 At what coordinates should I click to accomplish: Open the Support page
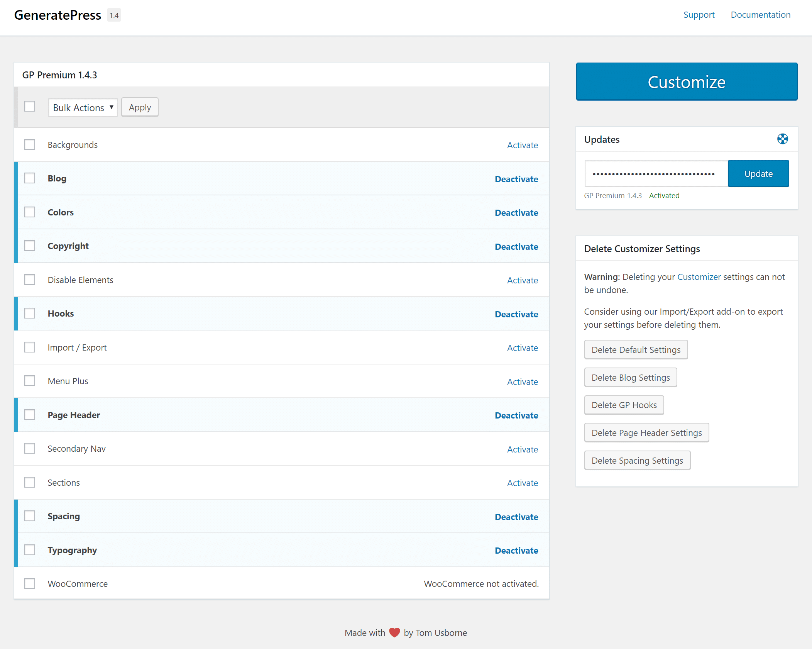click(699, 15)
